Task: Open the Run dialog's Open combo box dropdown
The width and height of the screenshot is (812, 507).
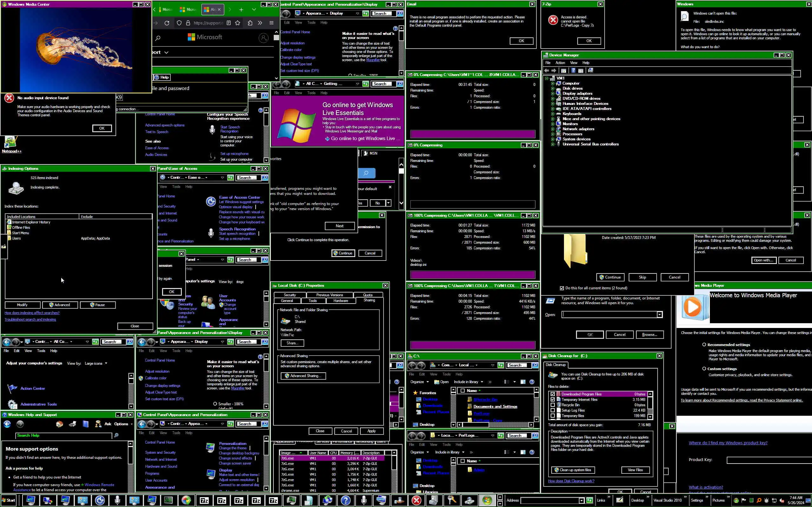Action: 659,315
